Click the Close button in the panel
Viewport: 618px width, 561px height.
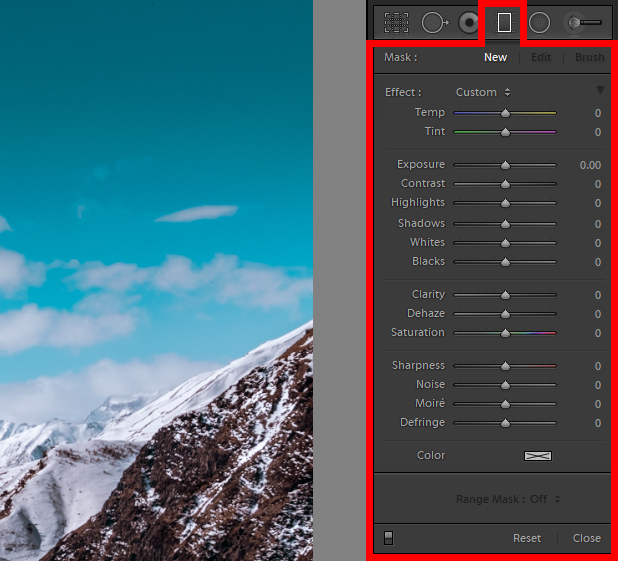(x=587, y=538)
